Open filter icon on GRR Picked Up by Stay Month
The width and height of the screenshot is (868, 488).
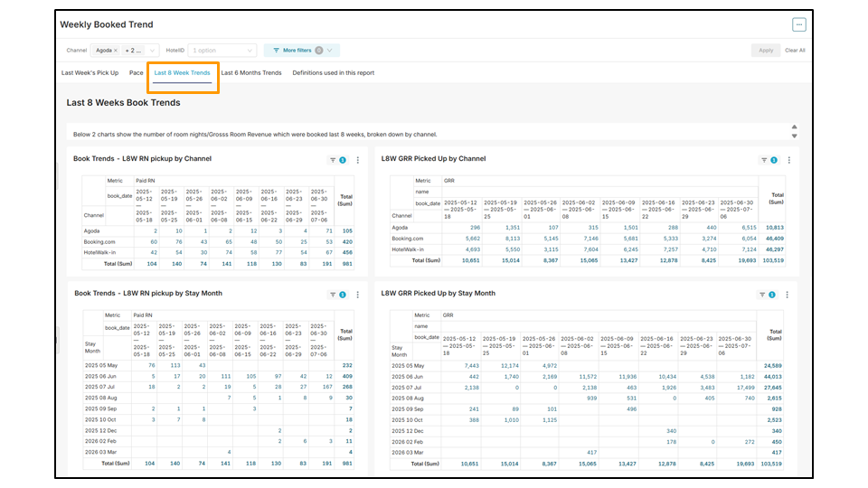(762, 295)
